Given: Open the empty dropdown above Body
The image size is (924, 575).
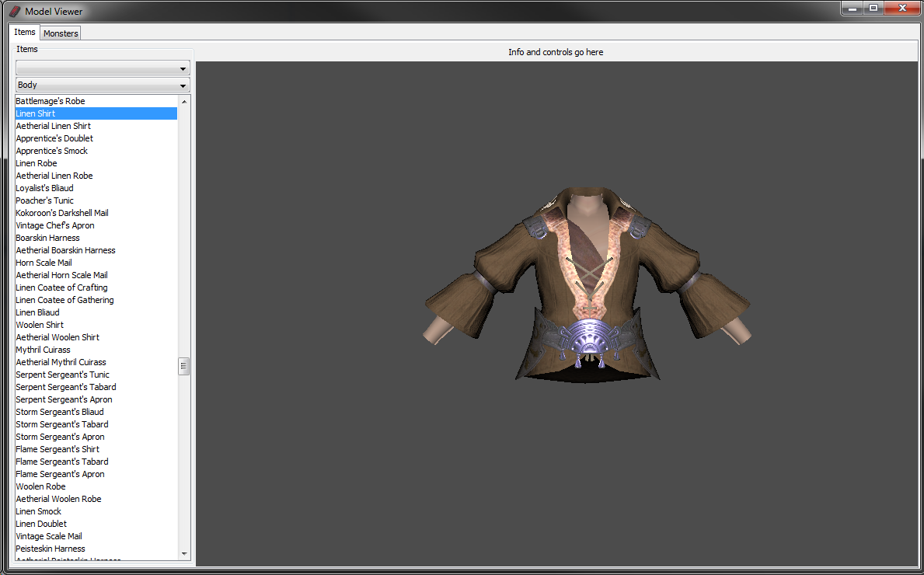Looking at the screenshot, I should (103, 68).
